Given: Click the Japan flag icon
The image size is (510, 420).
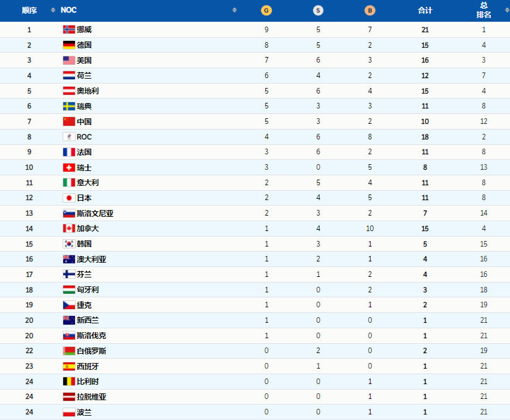Looking at the screenshot, I should 69,198.
